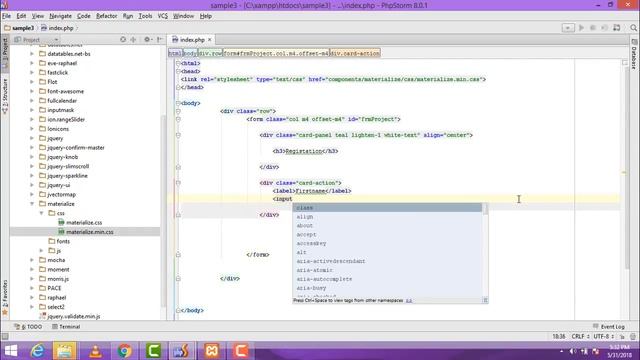Select the index.php editor tab
Image resolution: width=640 pixels, height=360 pixels.
point(192,40)
